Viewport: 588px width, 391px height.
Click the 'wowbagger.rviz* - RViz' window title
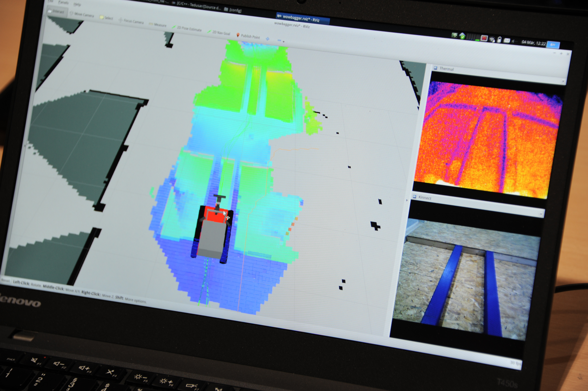(x=292, y=25)
